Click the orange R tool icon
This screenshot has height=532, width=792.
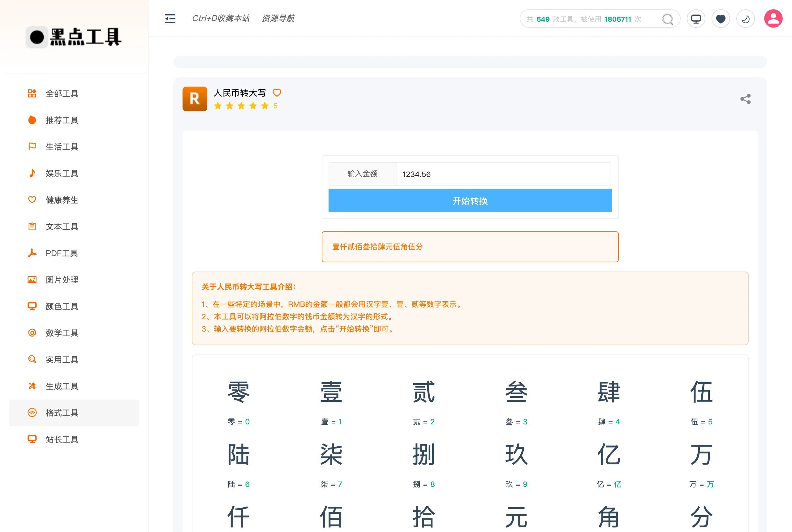click(x=195, y=99)
